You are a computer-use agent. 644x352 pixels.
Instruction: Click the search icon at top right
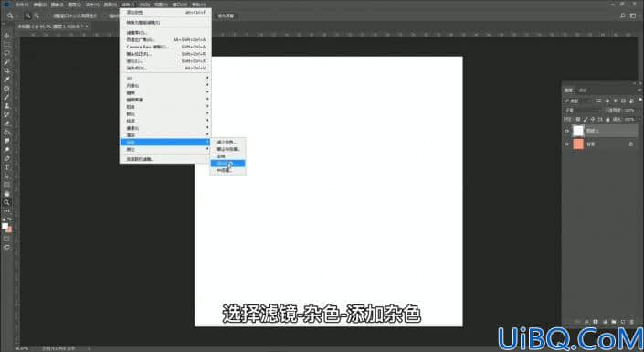[x=623, y=16]
